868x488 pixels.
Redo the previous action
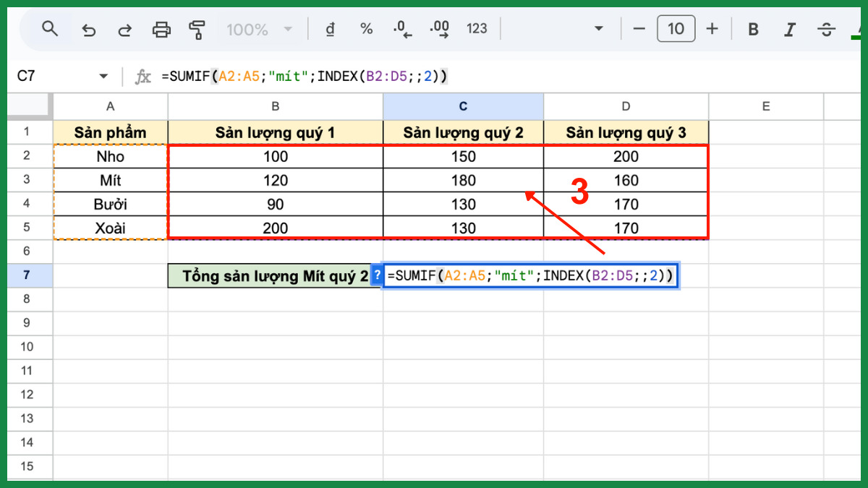[x=124, y=29]
